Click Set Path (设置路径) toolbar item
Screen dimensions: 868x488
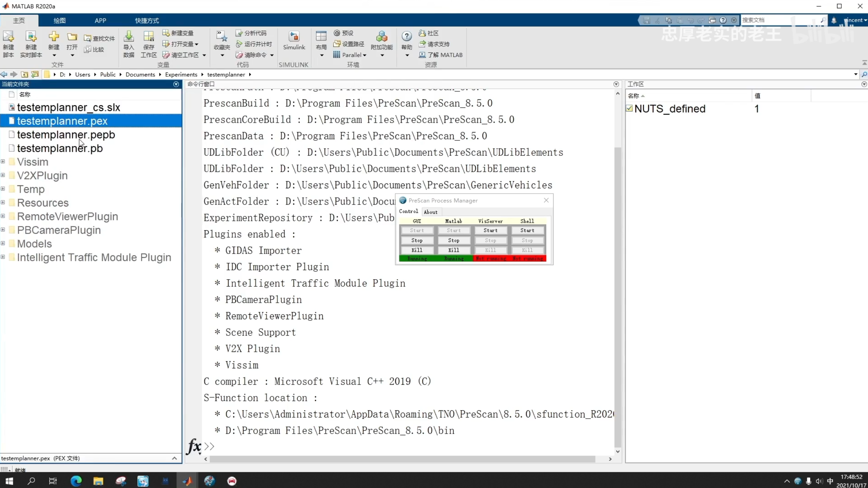point(349,44)
